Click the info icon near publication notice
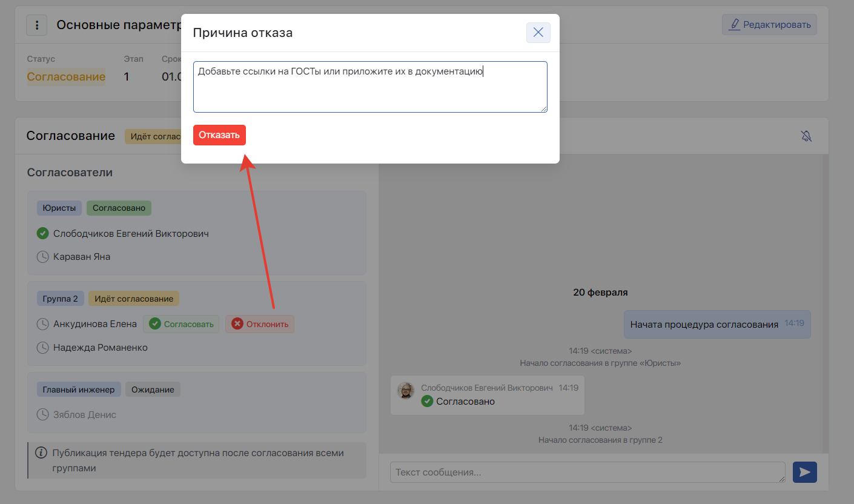 [x=41, y=453]
